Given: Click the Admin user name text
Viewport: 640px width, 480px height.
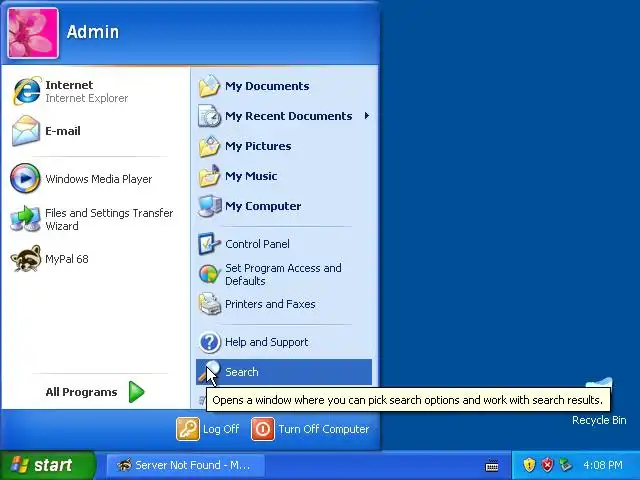Looking at the screenshot, I should [93, 32].
